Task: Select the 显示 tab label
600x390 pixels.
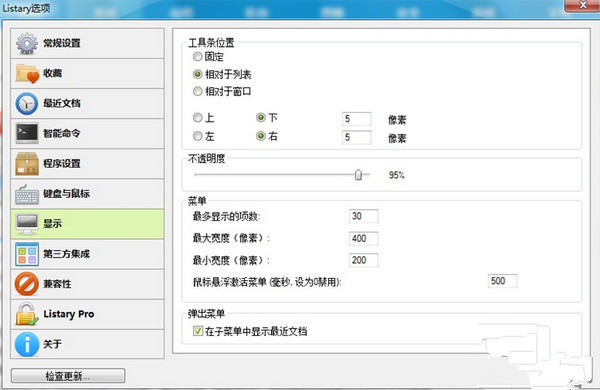Action: pos(52,224)
